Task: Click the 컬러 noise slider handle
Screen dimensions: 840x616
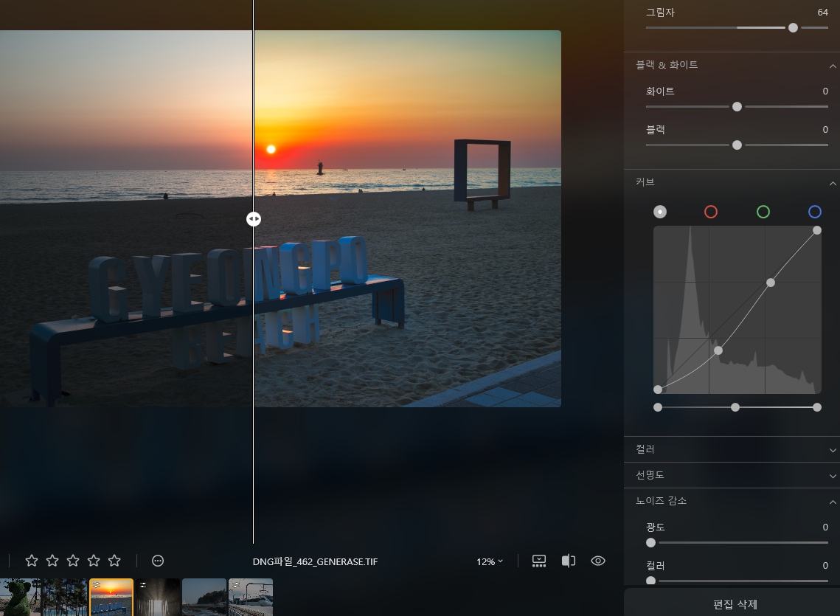Action: tap(651, 581)
